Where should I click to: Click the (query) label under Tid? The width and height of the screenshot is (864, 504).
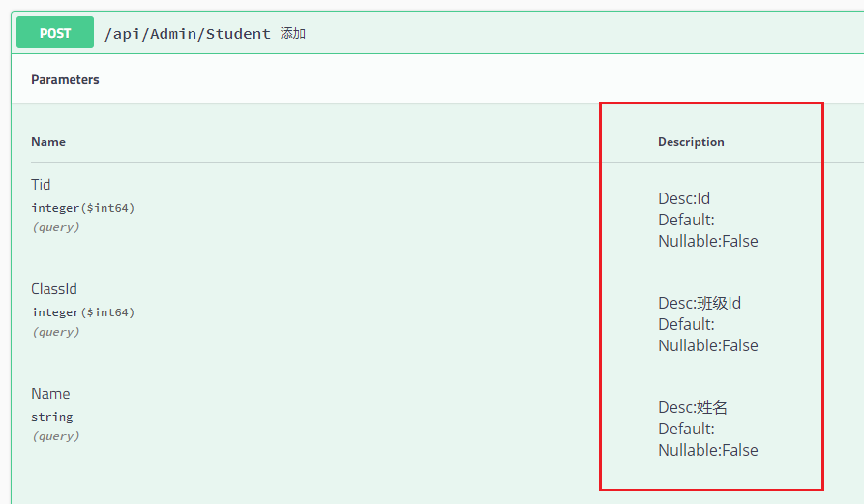55,227
